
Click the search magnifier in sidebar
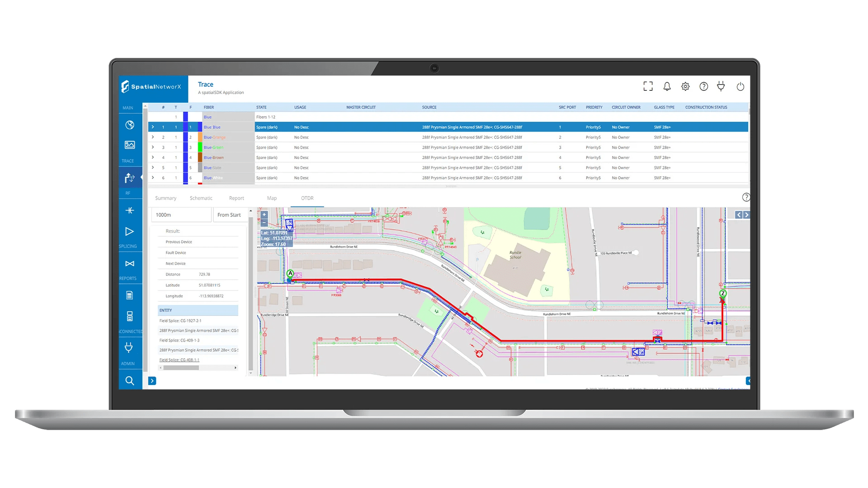pos(130,381)
